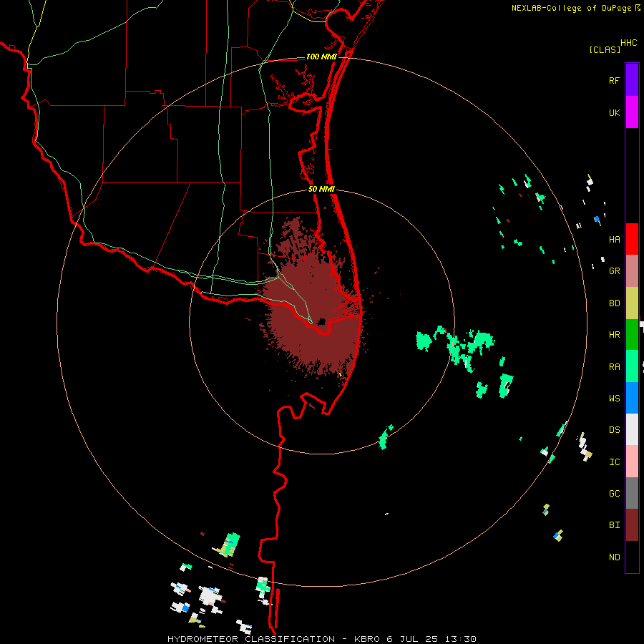
Task: Click the blue WS legend swatch
Action: tap(632, 398)
